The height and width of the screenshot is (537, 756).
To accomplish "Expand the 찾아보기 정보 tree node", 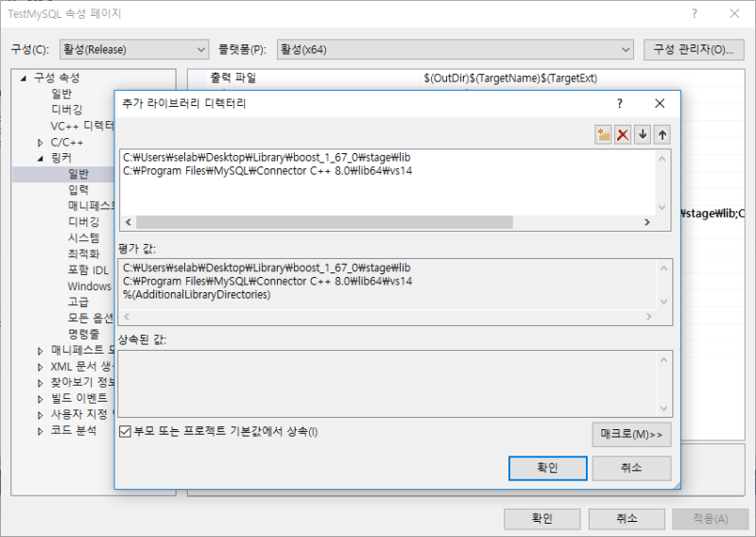I will click(41, 383).
